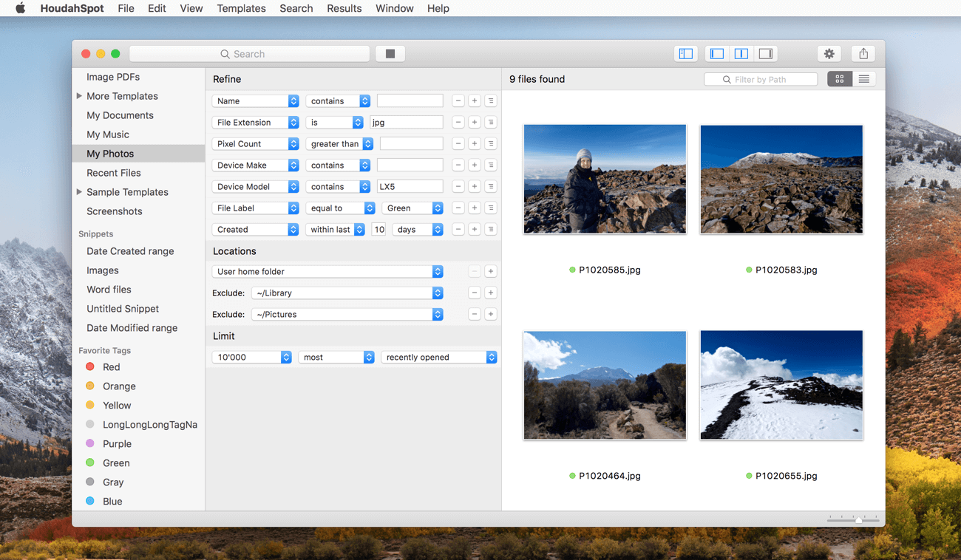Screen dimensions: 961x560
Task: Open the Results menu
Action: point(344,8)
